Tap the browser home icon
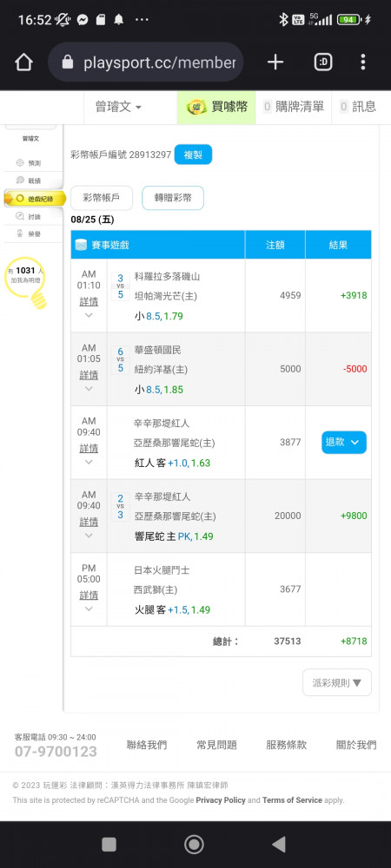 click(23, 62)
